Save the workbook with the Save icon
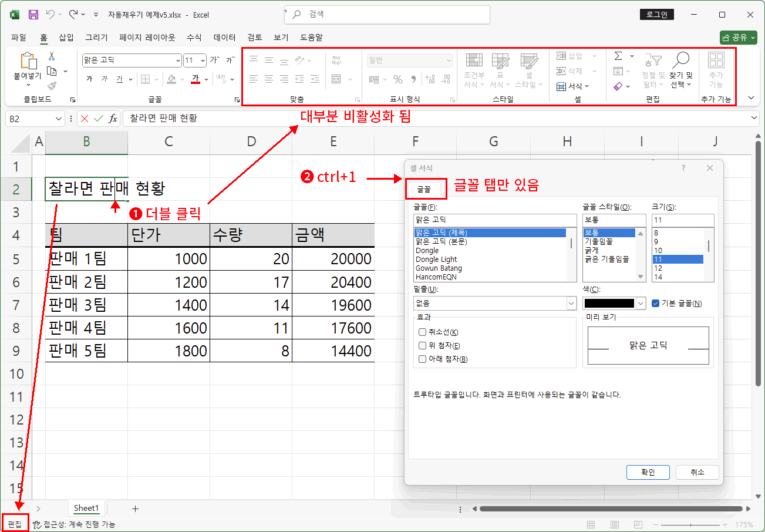This screenshot has height=532, width=765. 33,14
